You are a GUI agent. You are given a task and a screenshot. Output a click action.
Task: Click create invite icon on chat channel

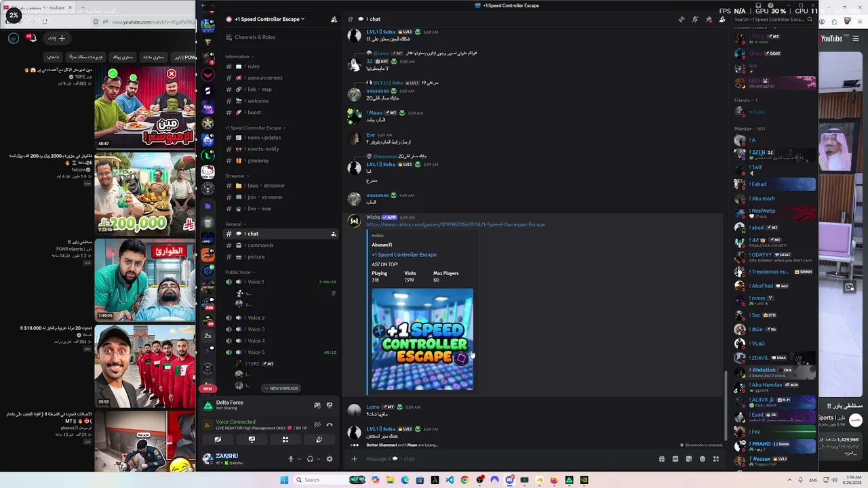pos(333,234)
